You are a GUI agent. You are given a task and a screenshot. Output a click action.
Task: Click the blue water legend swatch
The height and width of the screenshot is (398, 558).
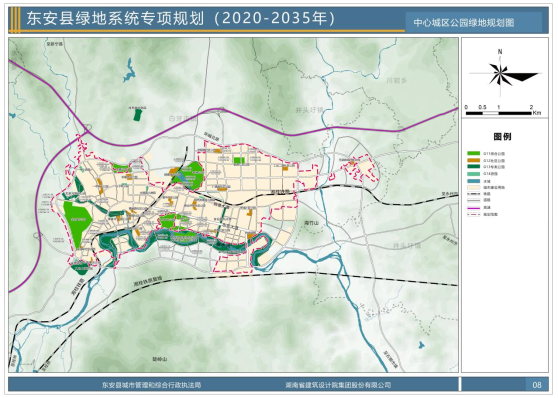(474, 180)
